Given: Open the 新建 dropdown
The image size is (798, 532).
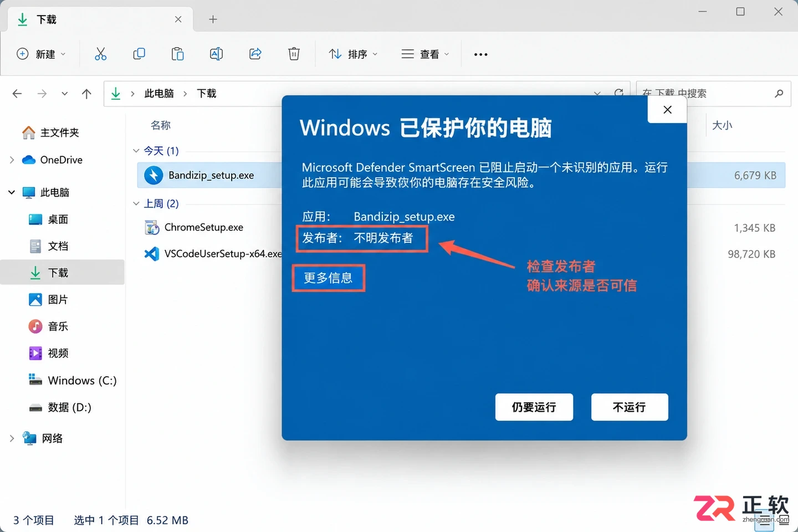Looking at the screenshot, I should (42, 54).
